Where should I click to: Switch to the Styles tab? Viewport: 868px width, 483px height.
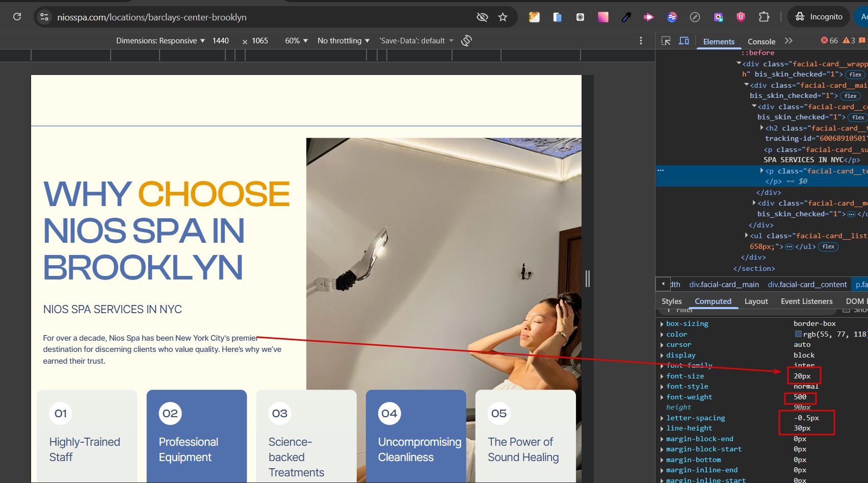[x=671, y=301]
